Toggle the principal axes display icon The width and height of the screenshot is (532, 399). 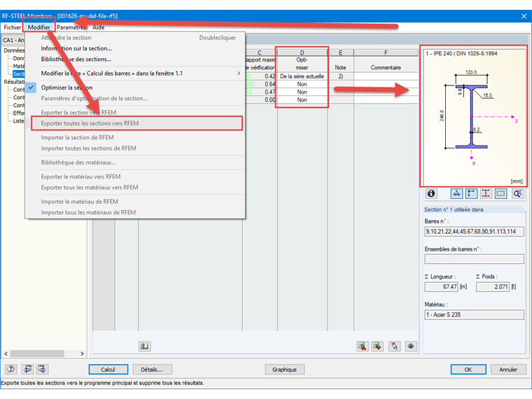click(471, 193)
